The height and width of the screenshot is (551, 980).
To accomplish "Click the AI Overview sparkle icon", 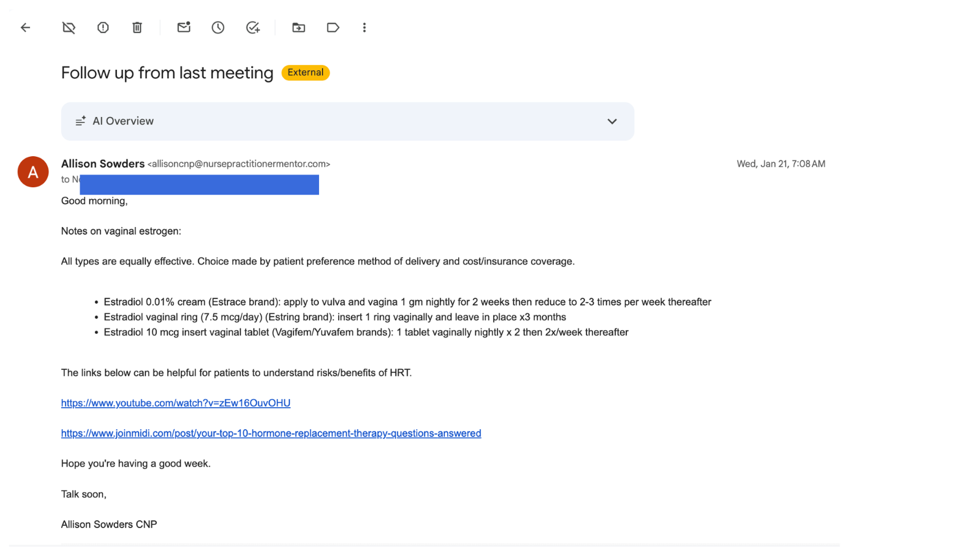I will click(80, 121).
